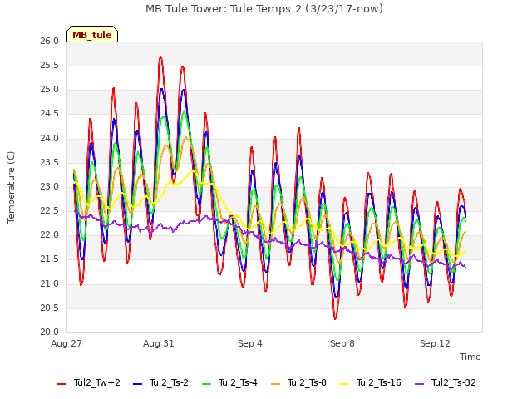Viewport: 532px width, 399px height.
Task: Select the Tul2_Ts-16 legend label
Action: pos(379,382)
